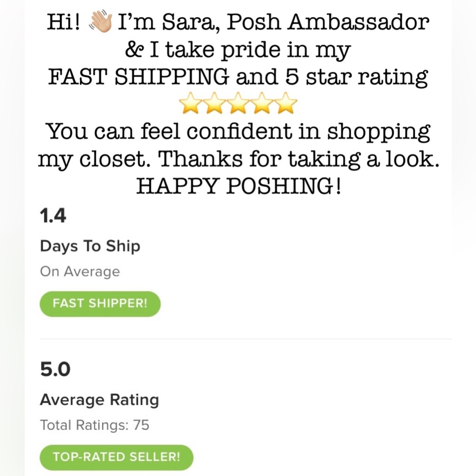Click the TOP-RATED SELLER! badge

117,457
